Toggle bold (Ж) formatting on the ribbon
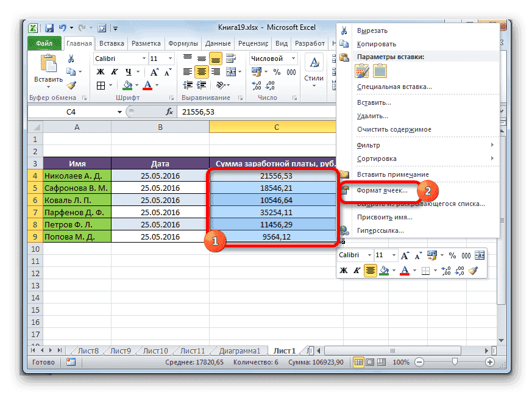Image resolution: width=532 pixels, height=395 pixels. pos(101,71)
